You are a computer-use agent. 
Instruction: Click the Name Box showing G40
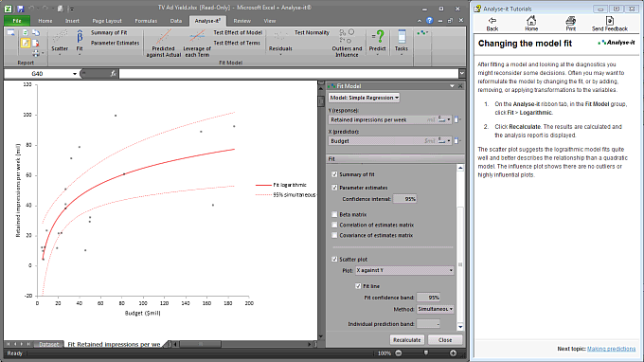pyautogui.click(x=38, y=74)
